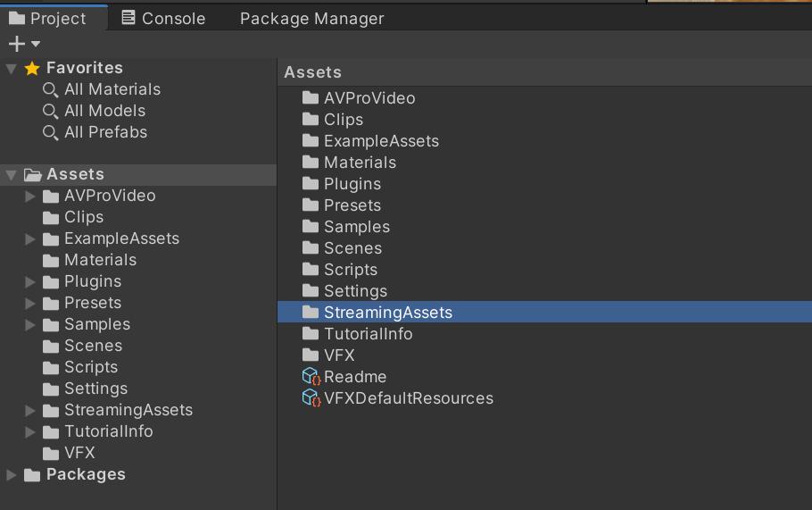The image size is (812, 510).
Task: Expand the Packages folder in the tree
Action: point(11,475)
